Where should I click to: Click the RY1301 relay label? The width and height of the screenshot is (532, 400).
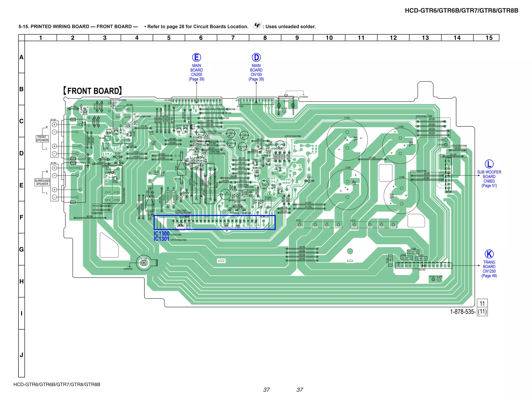point(130,105)
